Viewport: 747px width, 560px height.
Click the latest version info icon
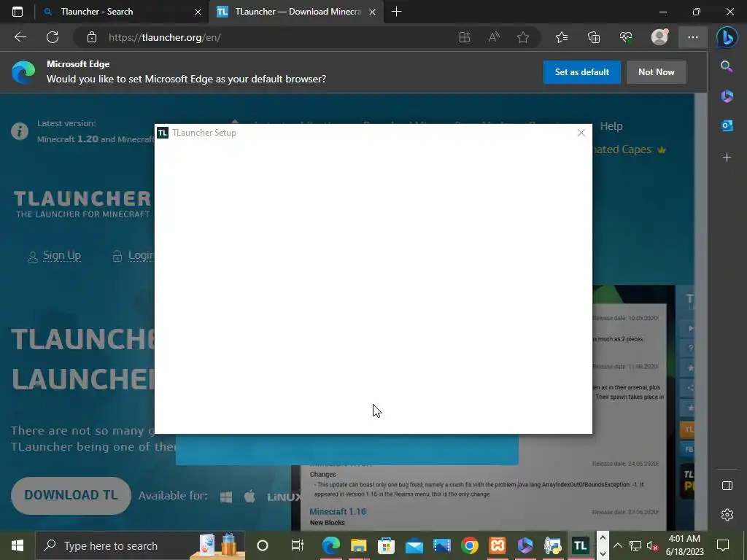click(x=20, y=131)
